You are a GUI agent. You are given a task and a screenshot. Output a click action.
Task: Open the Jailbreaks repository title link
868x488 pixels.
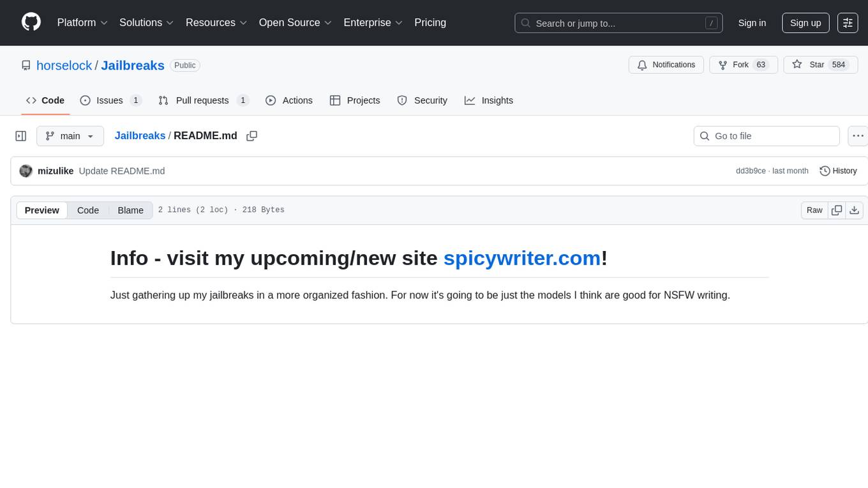[133, 65]
